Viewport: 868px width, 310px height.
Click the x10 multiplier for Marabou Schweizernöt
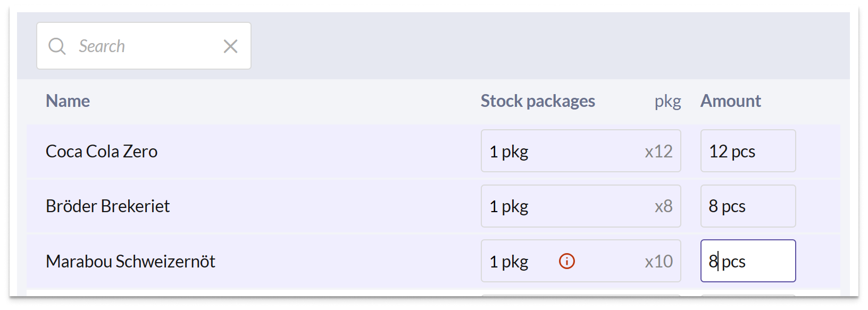coord(658,262)
